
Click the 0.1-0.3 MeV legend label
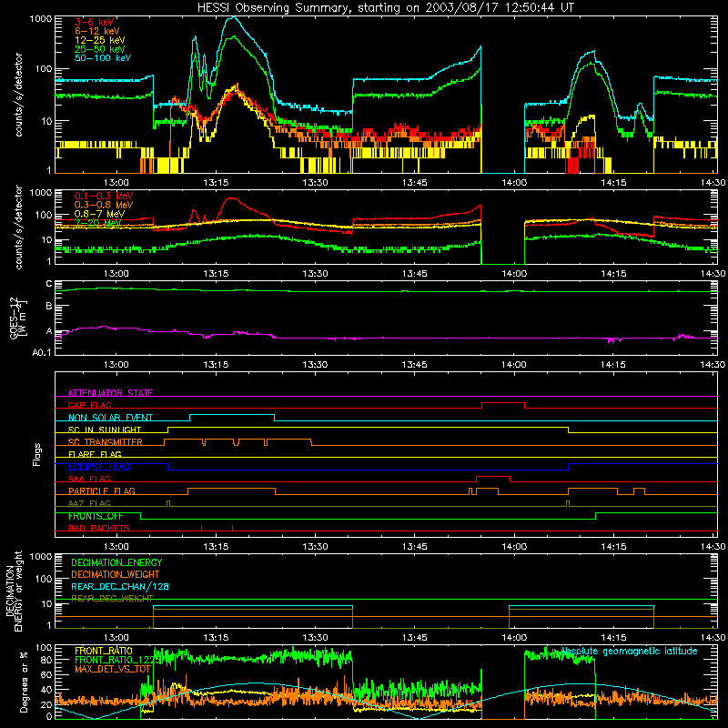click(104, 196)
